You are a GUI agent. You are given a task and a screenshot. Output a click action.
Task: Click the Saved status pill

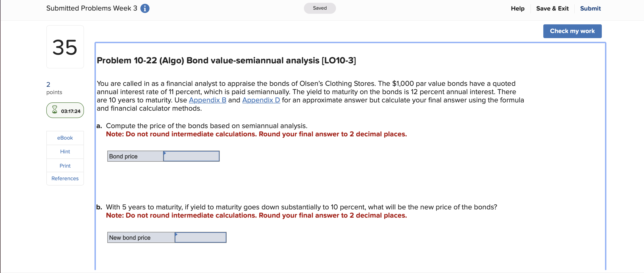coord(319,8)
